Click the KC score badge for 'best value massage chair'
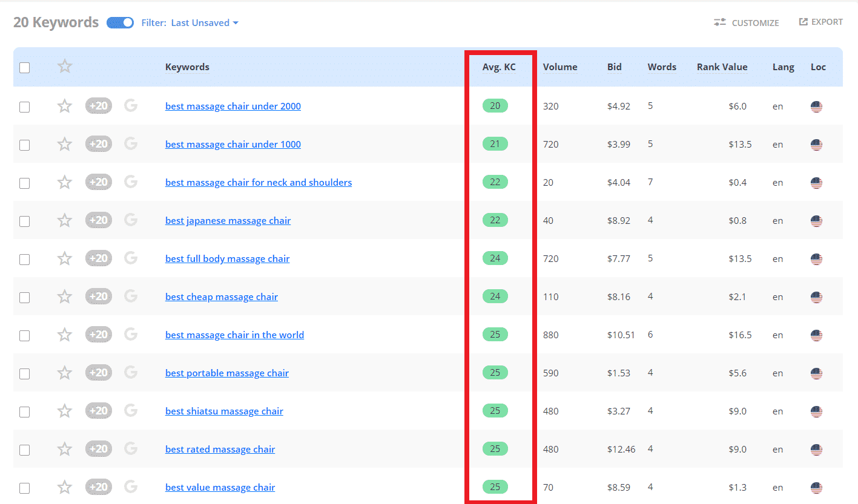 tap(495, 487)
